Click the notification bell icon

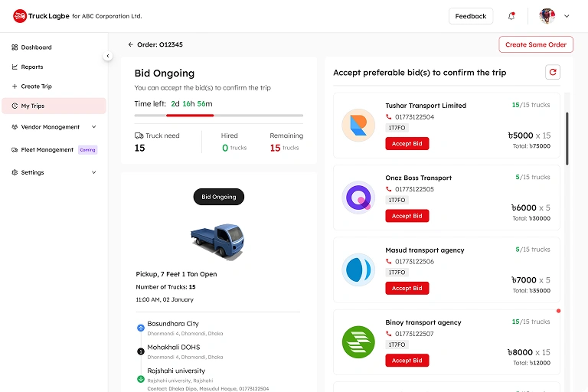pyautogui.click(x=511, y=16)
